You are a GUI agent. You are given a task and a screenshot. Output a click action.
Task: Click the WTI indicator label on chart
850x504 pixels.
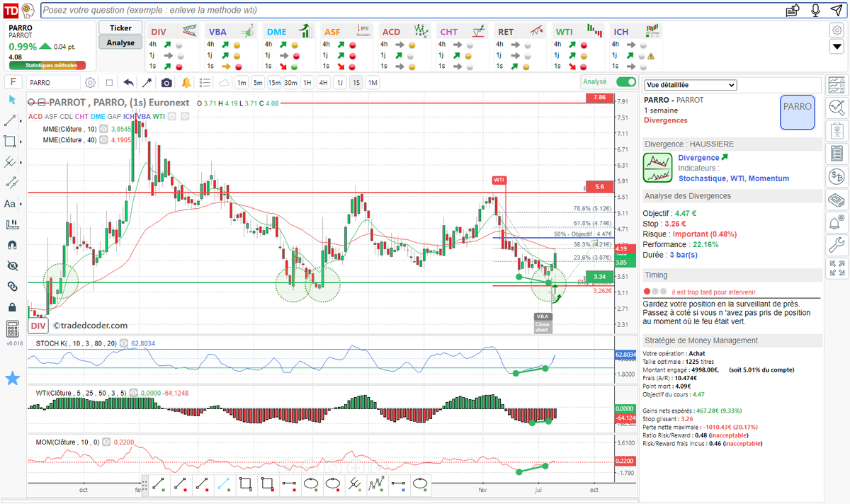point(159,116)
